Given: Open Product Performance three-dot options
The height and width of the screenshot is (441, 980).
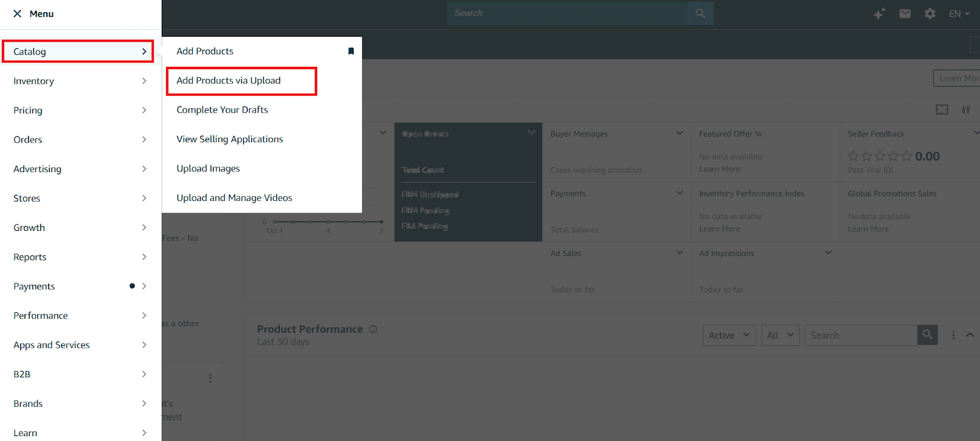Looking at the screenshot, I should pos(953,335).
